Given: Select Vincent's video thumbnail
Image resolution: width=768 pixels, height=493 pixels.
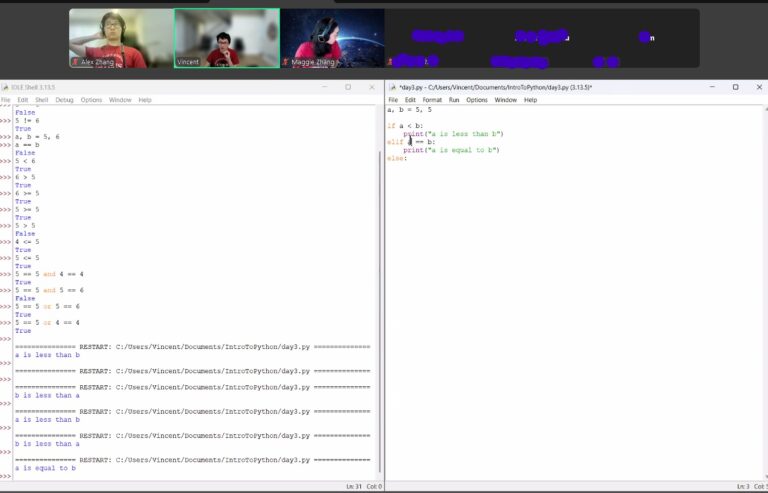Looking at the screenshot, I should coord(227,38).
